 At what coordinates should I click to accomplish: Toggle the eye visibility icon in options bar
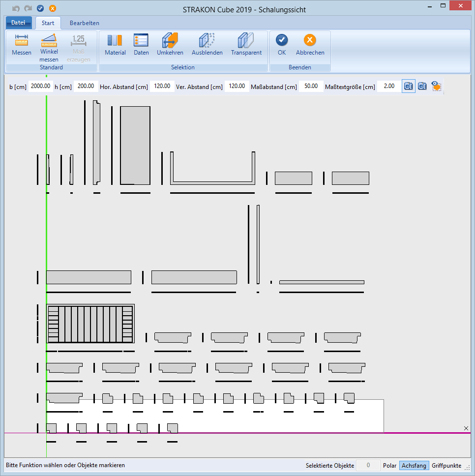[436, 86]
